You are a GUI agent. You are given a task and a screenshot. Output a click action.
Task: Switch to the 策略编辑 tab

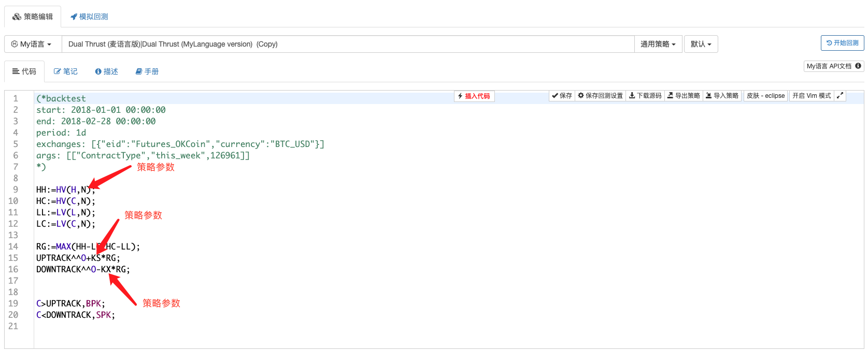tap(33, 17)
